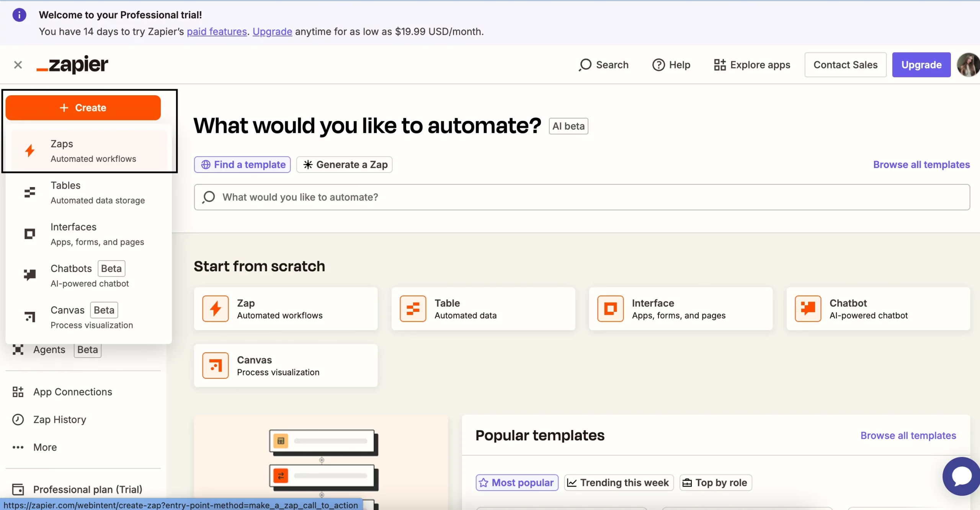Follow the Upgrade link in banner text

[272, 31]
